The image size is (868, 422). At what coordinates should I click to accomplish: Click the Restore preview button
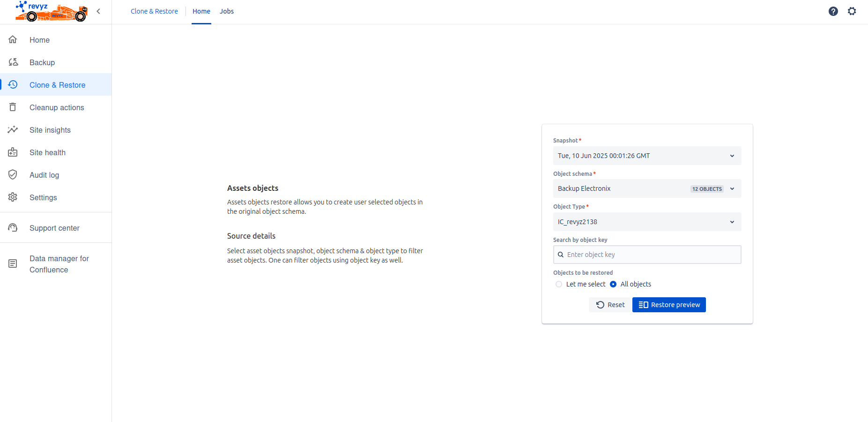[x=669, y=305]
